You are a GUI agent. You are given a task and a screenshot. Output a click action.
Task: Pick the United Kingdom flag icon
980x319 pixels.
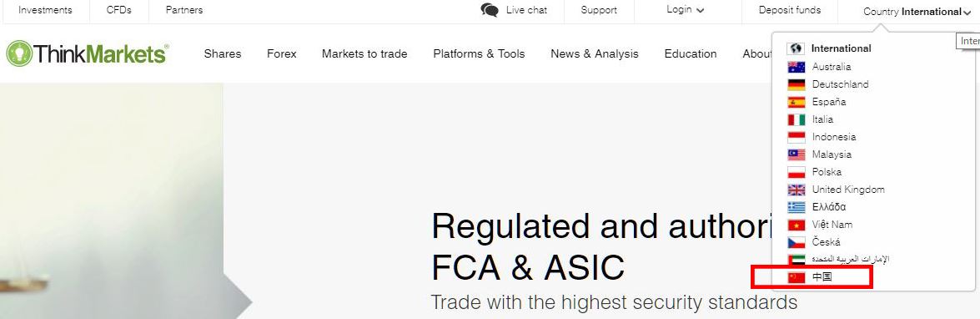(797, 190)
